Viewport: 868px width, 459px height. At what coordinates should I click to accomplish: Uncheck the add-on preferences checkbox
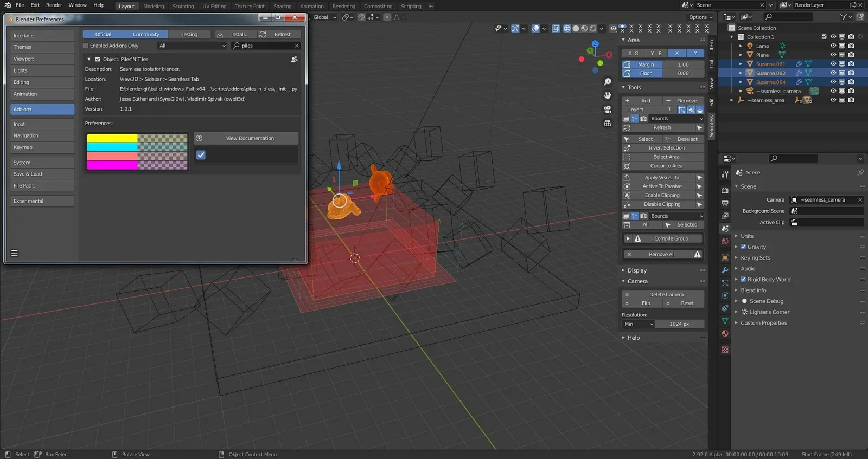(x=201, y=155)
